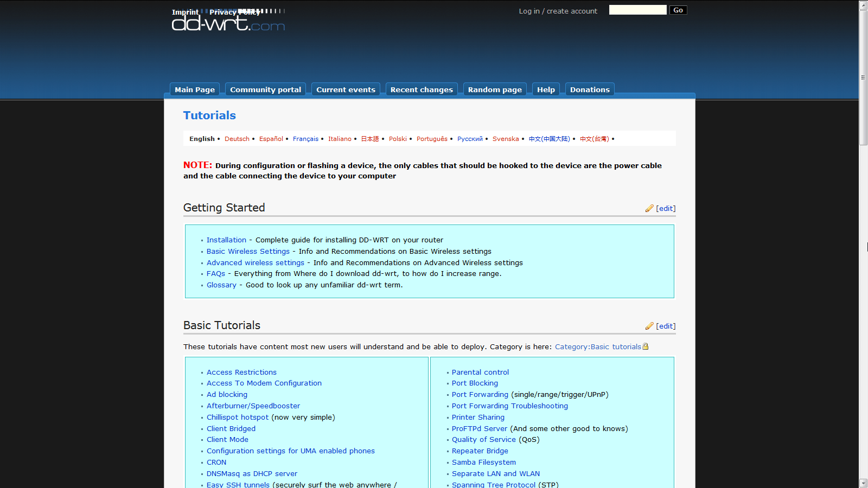Open the Ad blocking tutorial

click(227, 394)
